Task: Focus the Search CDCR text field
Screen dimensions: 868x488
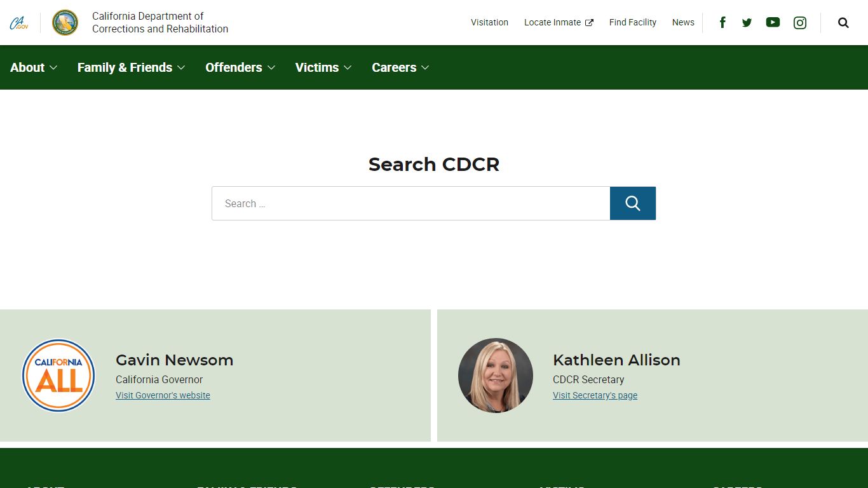Action: point(411,203)
